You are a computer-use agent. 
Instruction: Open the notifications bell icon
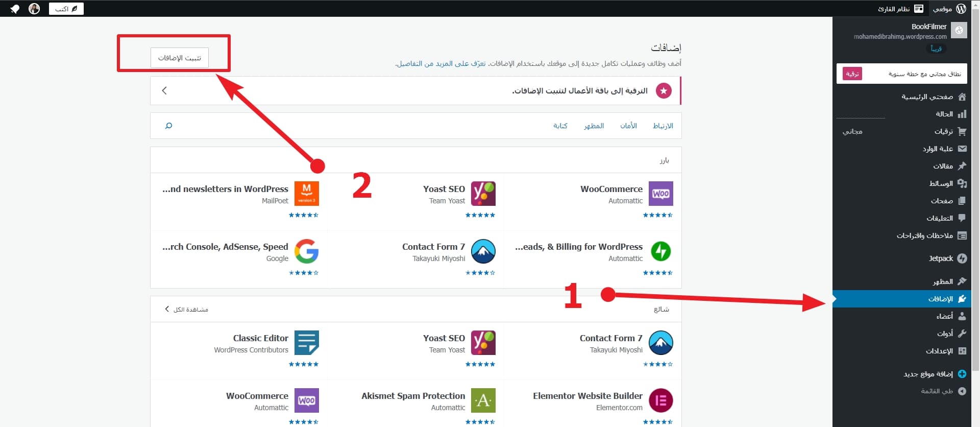coord(15,9)
